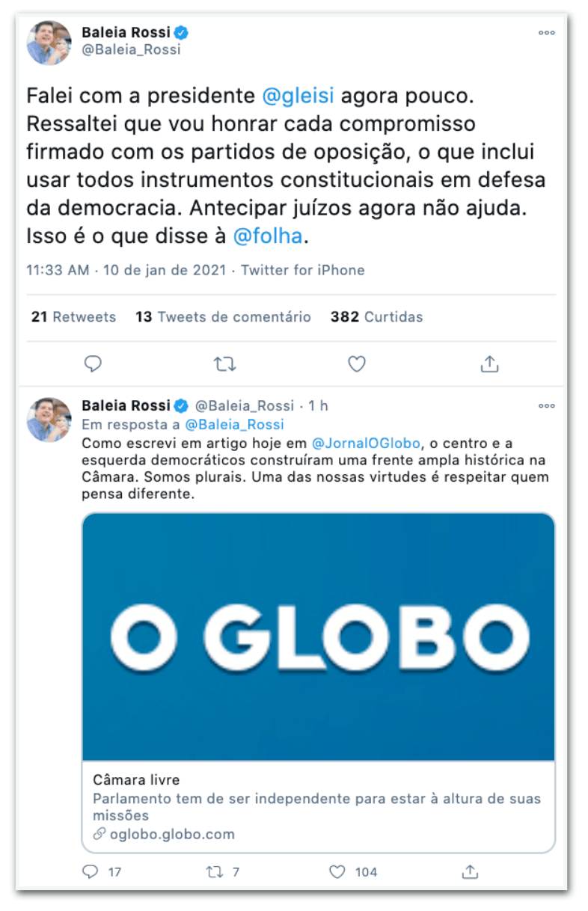Screen dimensions: 588x911
Task: Open Baleia Rossi's profile picture on main tweet
Action: click(49, 43)
